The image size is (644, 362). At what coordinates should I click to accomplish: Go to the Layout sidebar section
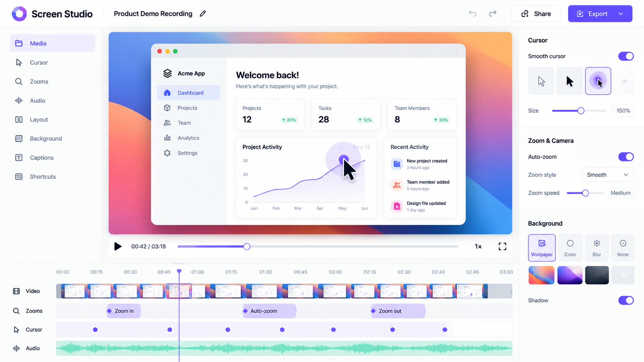[53, 120]
